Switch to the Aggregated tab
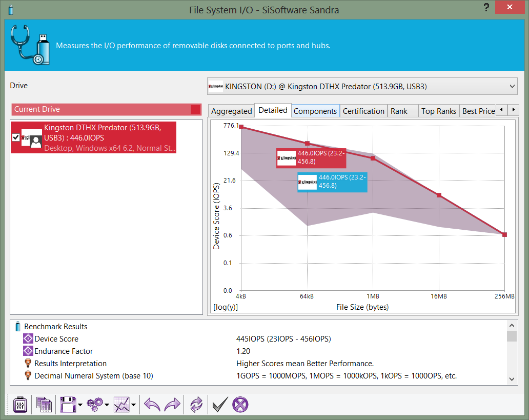Viewport: 529px width, 420px height. click(232, 111)
